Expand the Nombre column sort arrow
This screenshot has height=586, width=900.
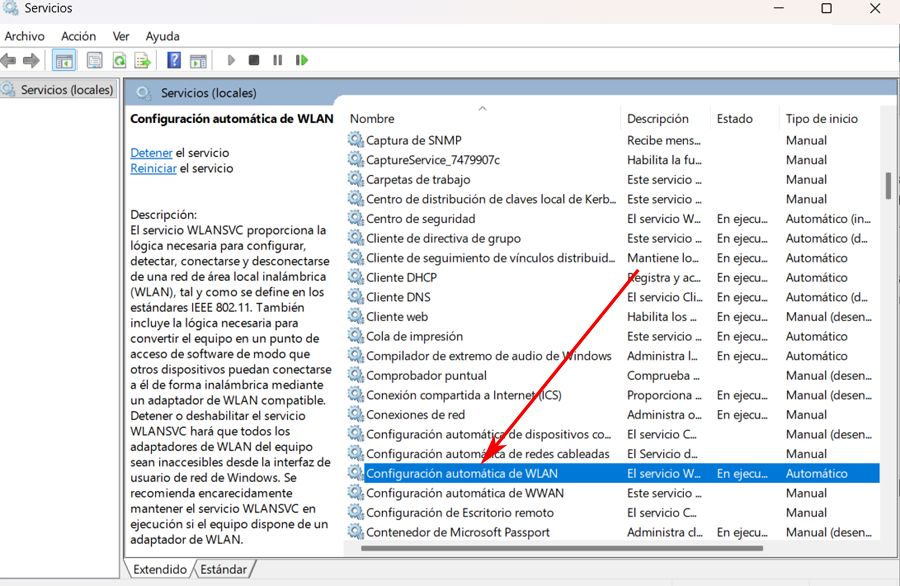coord(481,107)
